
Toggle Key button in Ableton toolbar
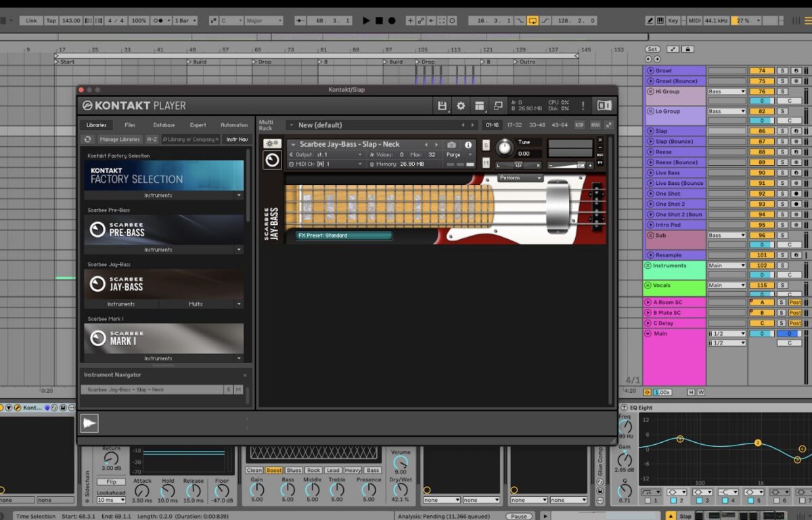click(673, 21)
